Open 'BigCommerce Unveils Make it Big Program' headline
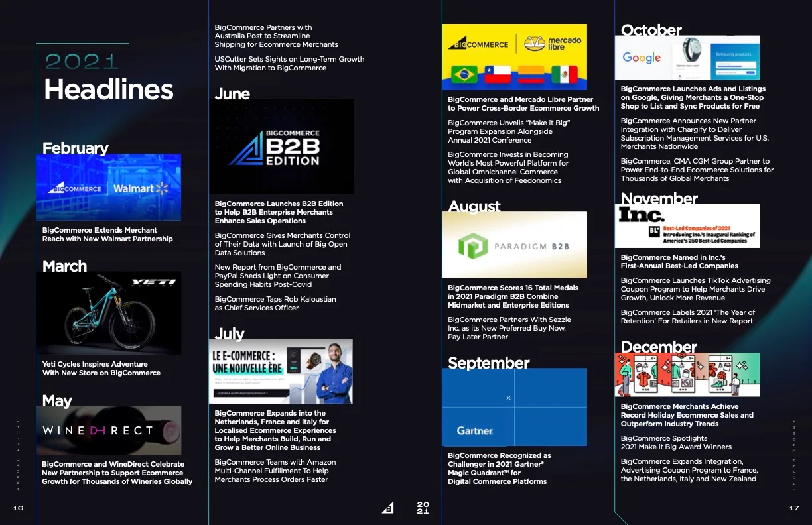Image resolution: width=812 pixels, height=525 pixels. (x=509, y=131)
